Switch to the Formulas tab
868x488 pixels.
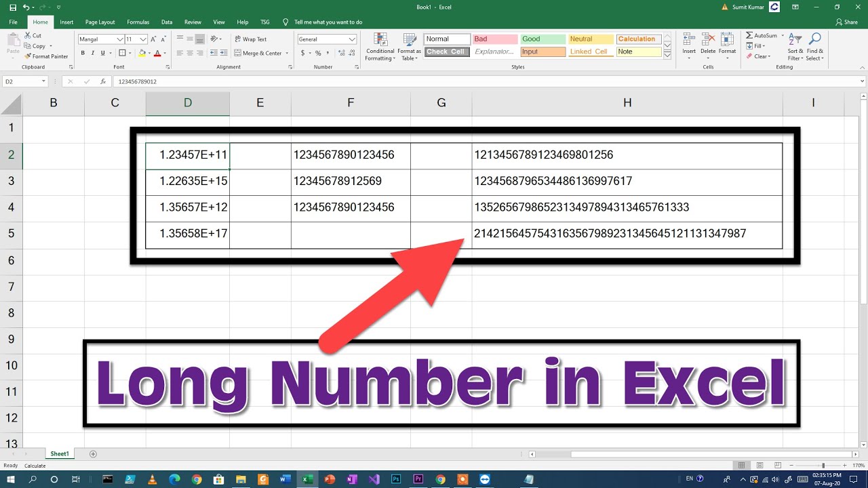point(138,22)
